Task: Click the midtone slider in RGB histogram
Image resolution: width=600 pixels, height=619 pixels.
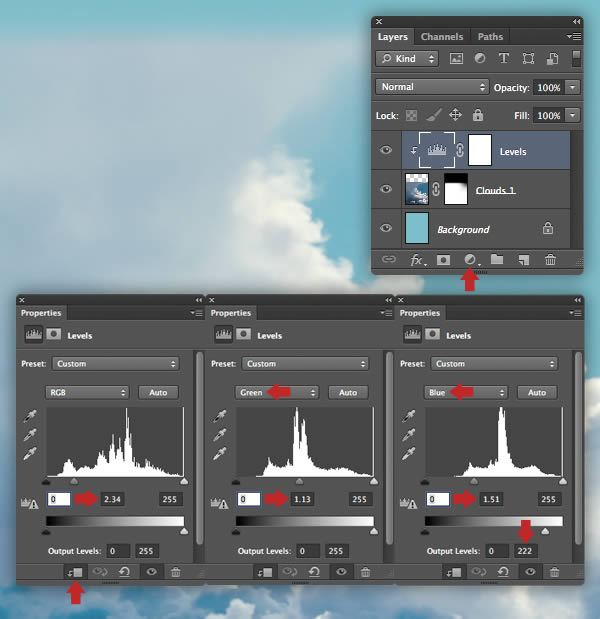Action: pos(74,481)
